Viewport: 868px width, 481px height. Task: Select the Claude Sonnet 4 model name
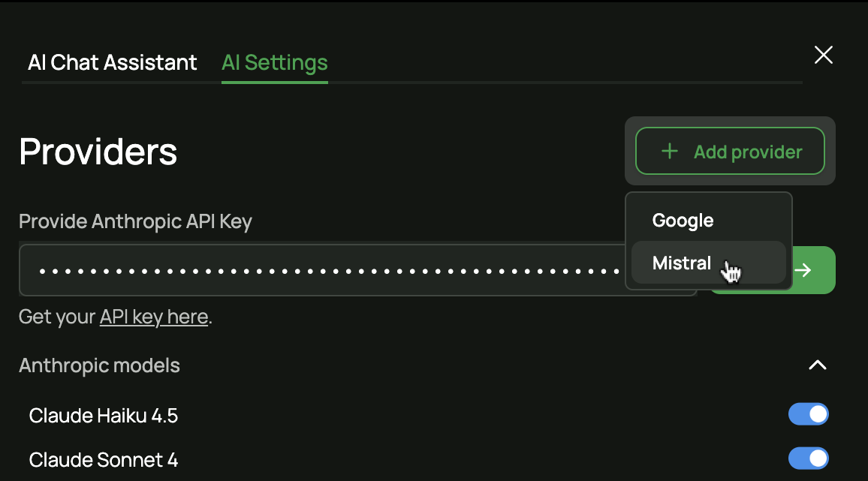pos(104,459)
